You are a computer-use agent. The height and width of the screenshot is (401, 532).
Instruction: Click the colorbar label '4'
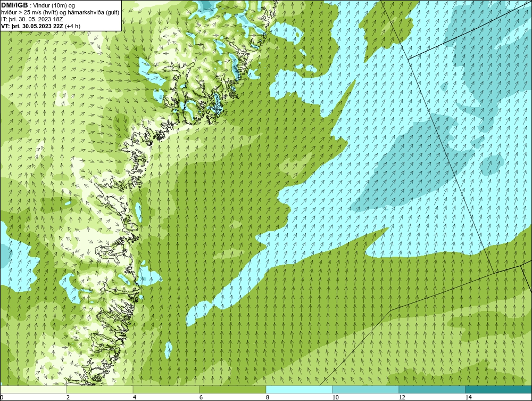tap(135, 397)
